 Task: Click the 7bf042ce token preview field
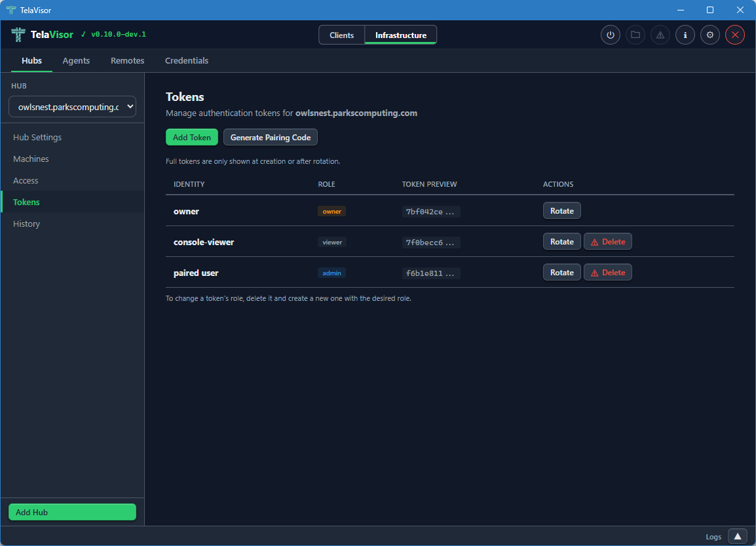[x=430, y=211]
